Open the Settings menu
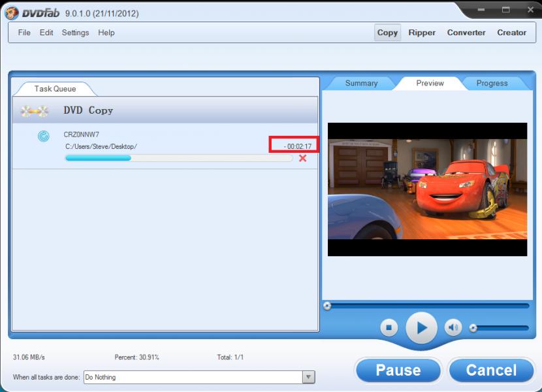This screenshot has height=392, width=542. [x=75, y=33]
